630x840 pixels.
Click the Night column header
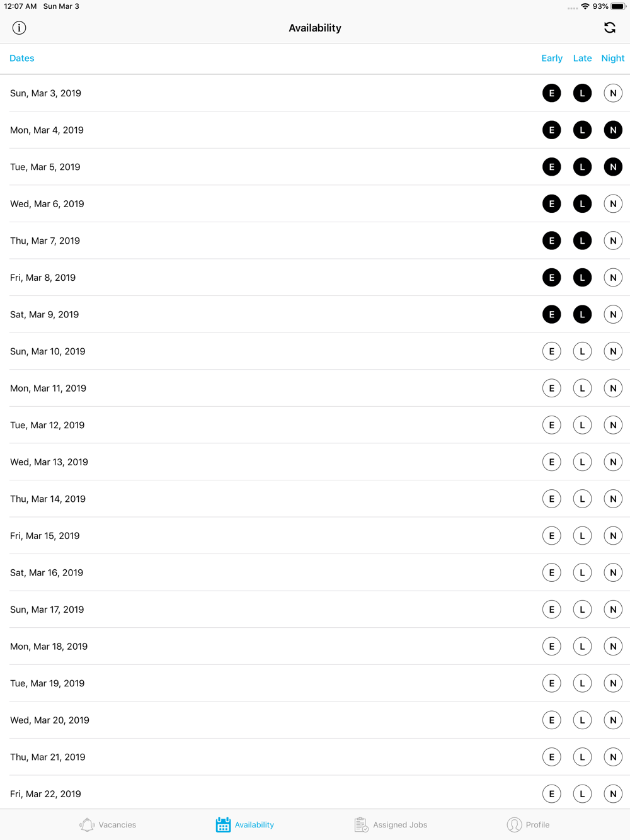(613, 58)
